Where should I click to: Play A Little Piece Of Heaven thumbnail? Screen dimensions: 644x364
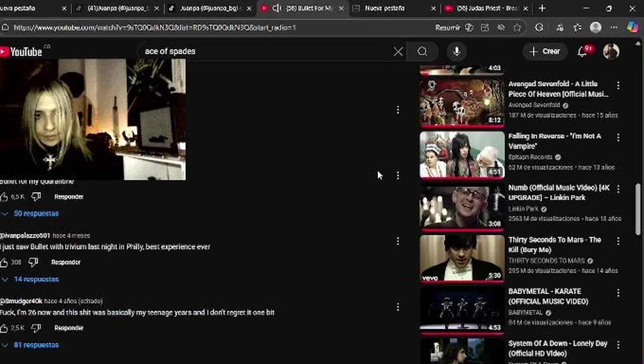click(x=462, y=103)
